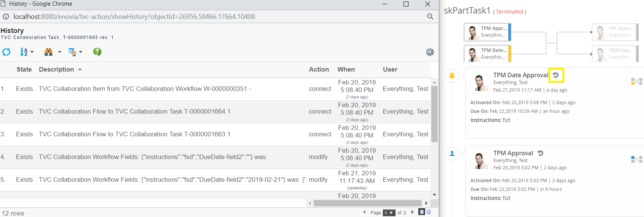Click history icon beside TPM Date Approval

tap(556, 75)
